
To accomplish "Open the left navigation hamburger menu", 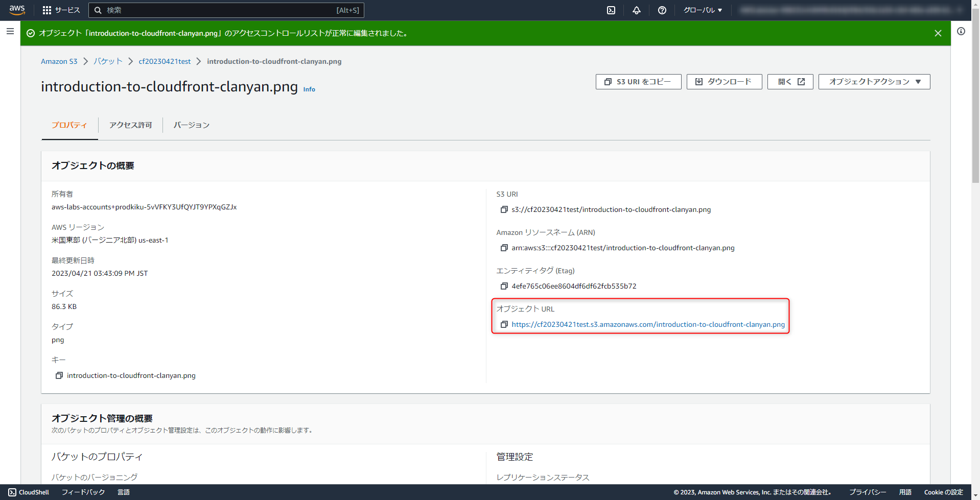I will (x=10, y=31).
